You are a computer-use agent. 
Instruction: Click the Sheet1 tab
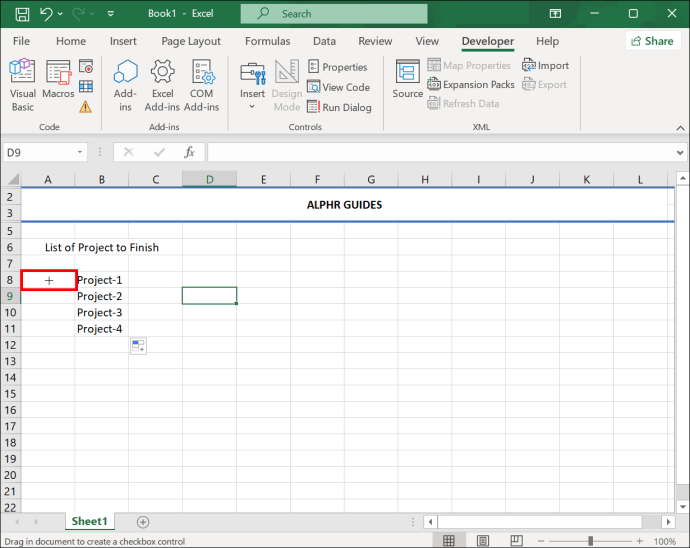pos(90,521)
